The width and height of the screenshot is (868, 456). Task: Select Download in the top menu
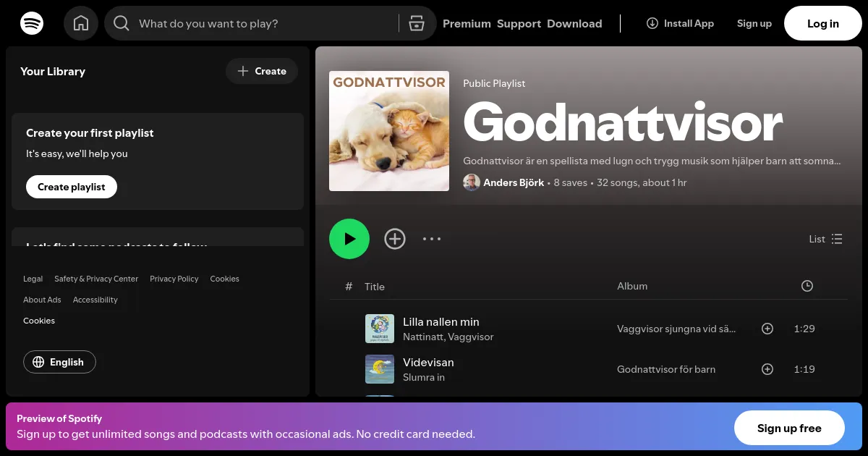(574, 23)
